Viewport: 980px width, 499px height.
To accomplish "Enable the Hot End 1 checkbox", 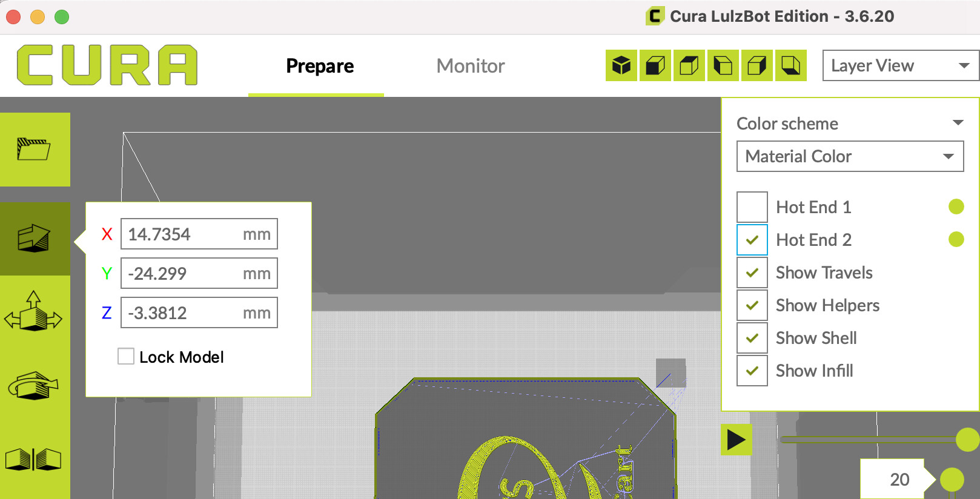I will (752, 207).
